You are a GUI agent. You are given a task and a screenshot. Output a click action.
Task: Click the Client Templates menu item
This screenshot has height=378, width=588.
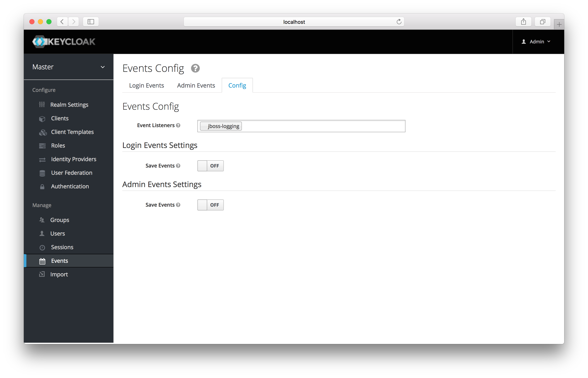pyautogui.click(x=72, y=131)
